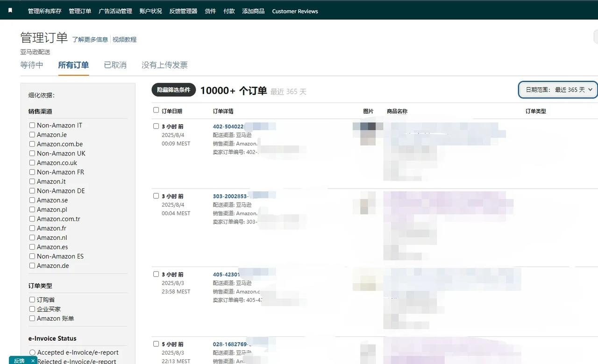Check Amazon.com.be filter
Viewport: 598px width, 364px height.
(32, 144)
